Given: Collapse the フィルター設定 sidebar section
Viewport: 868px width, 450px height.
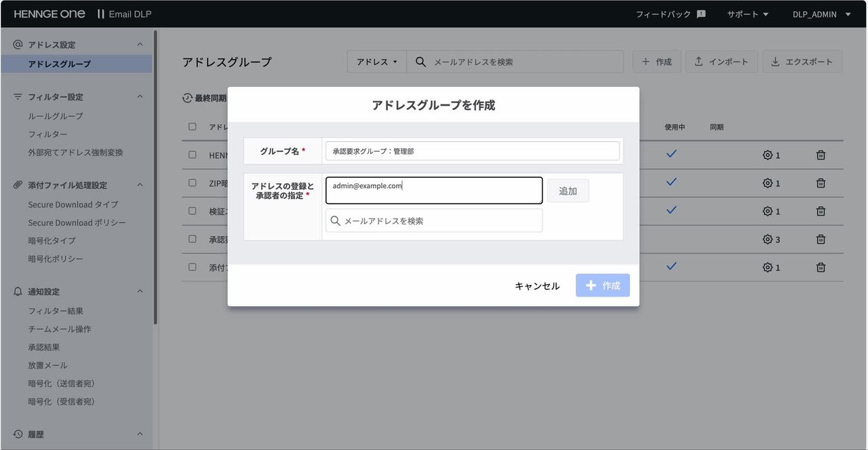Looking at the screenshot, I should coord(140,97).
